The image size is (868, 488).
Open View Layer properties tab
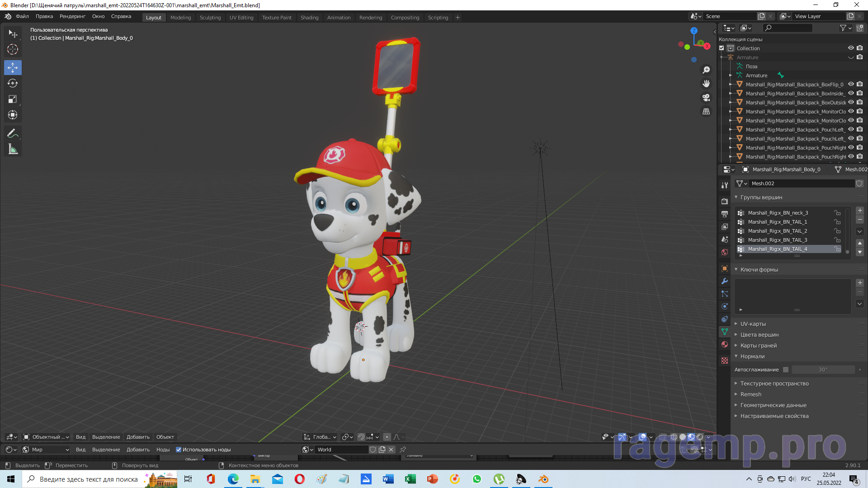click(725, 226)
